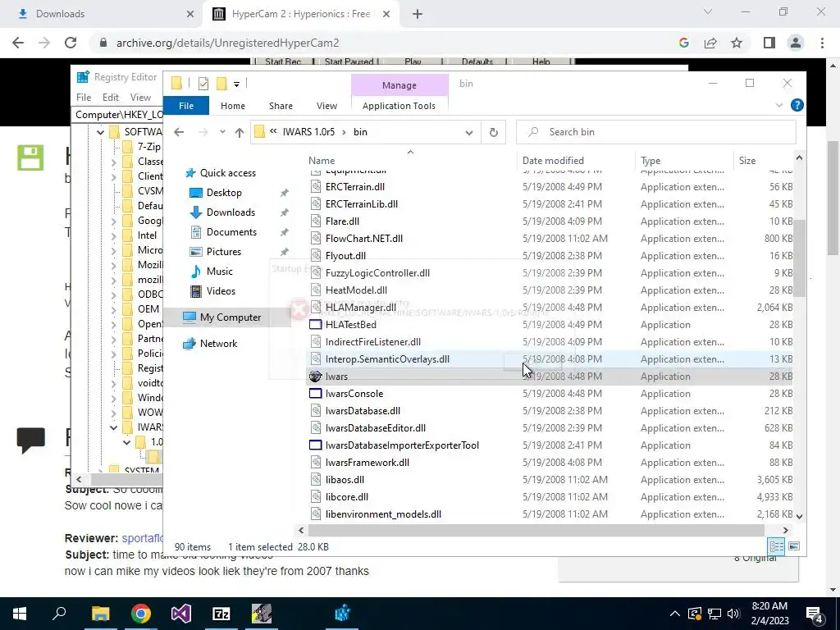Expand the ribbon with chevron
Image resolution: width=840 pixels, height=630 pixels.
point(779,106)
